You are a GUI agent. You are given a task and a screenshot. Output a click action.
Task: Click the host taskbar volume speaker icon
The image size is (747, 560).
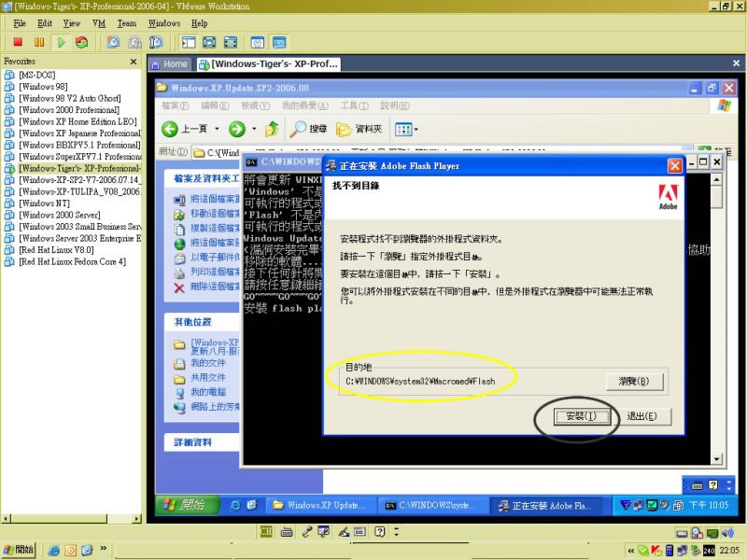[728, 533]
